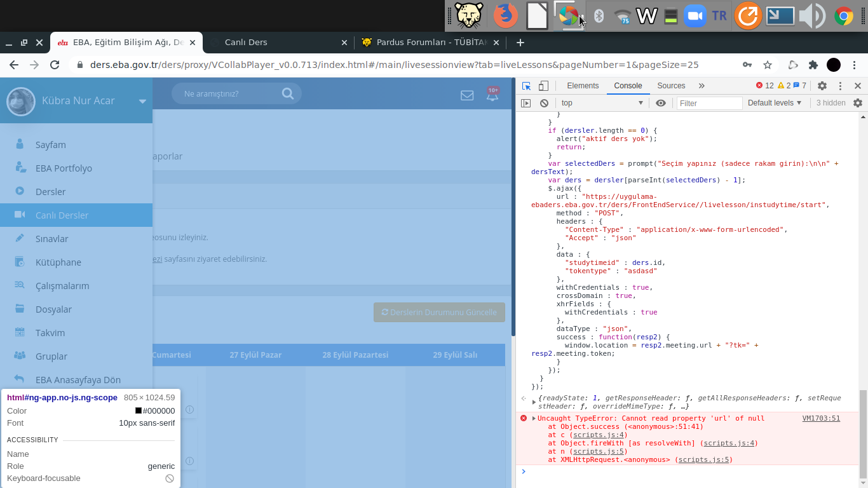The image size is (868, 488).
Task: Click the Chrome profile avatar
Action: [x=834, y=65]
